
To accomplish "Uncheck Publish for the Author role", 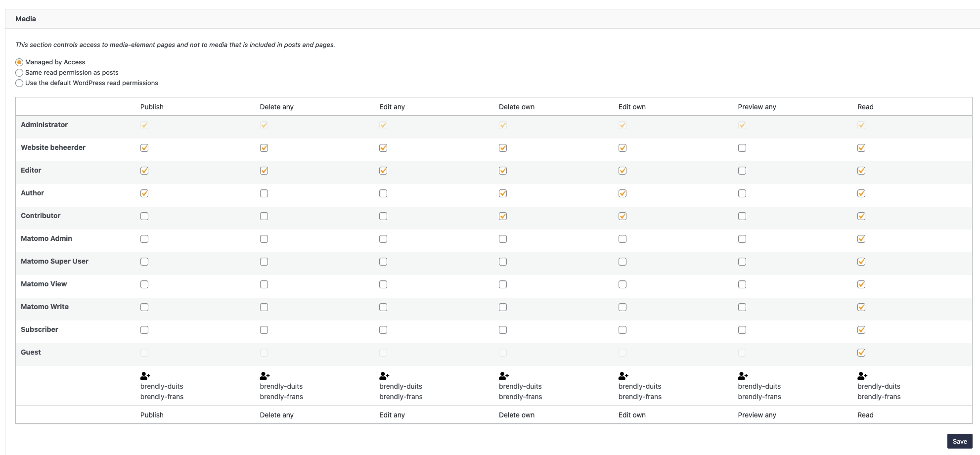I will (144, 193).
